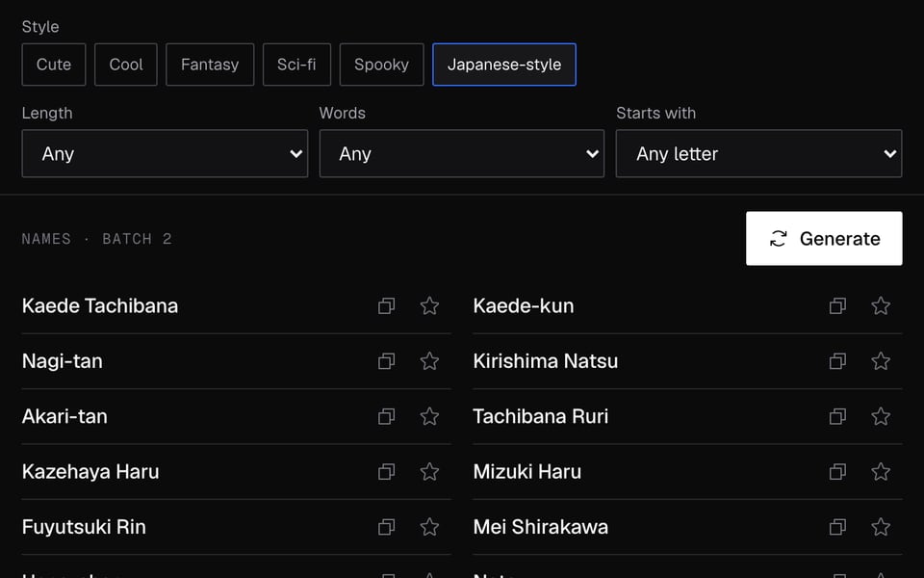Image resolution: width=924 pixels, height=578 pixels.
Task: Copy the name Tachibana Ruri
Action: click(x=838, y=416)
